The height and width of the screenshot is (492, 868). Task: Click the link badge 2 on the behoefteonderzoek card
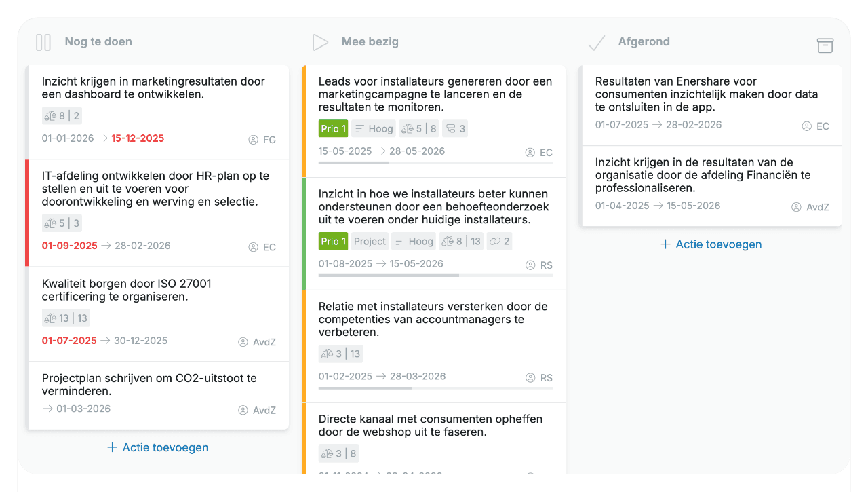point(499,242)
